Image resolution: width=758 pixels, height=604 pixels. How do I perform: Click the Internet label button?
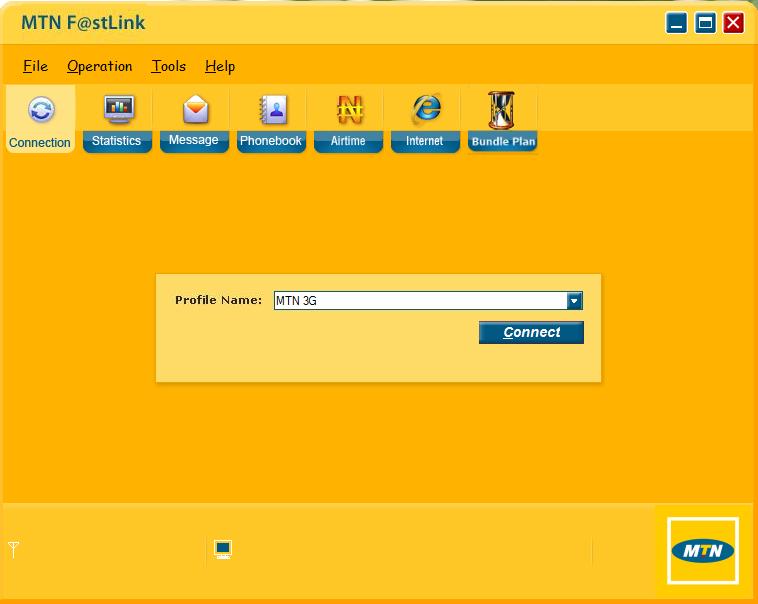point(425,141)
